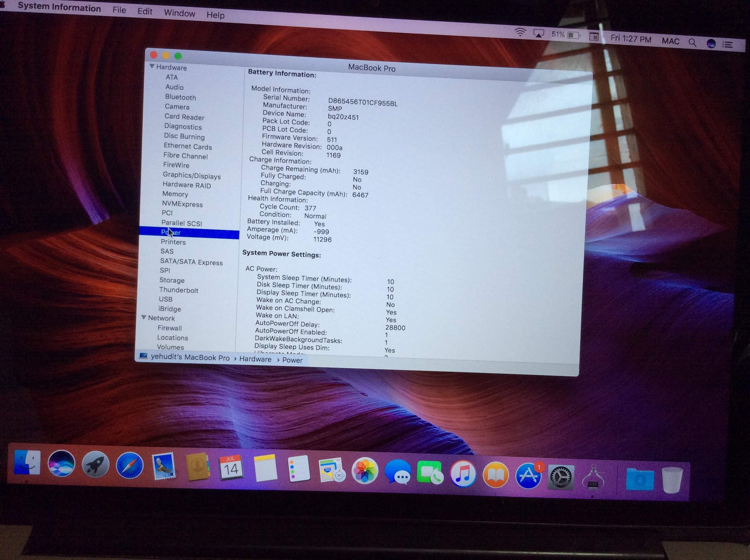Open Contacts book icon

click(198, 467)
